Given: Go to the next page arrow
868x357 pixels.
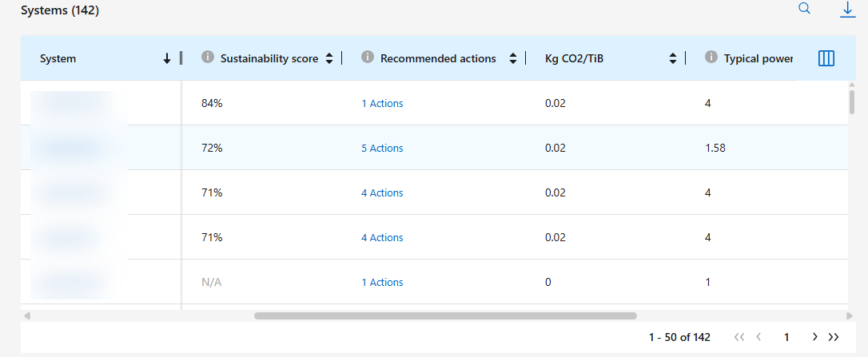Looking at the screenshot, I should (814, 337).
